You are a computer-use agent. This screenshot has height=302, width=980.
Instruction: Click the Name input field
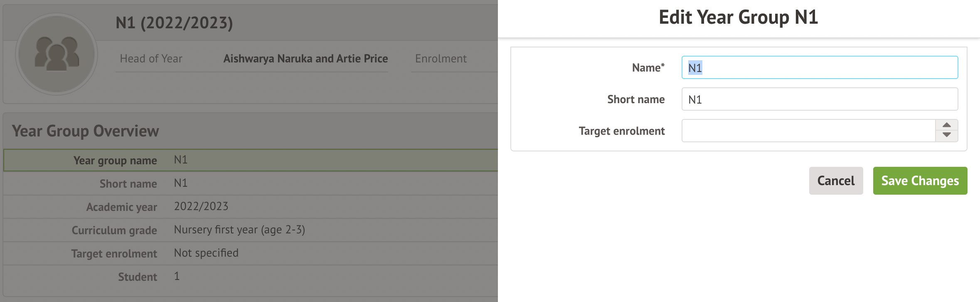tap(819, 68)
